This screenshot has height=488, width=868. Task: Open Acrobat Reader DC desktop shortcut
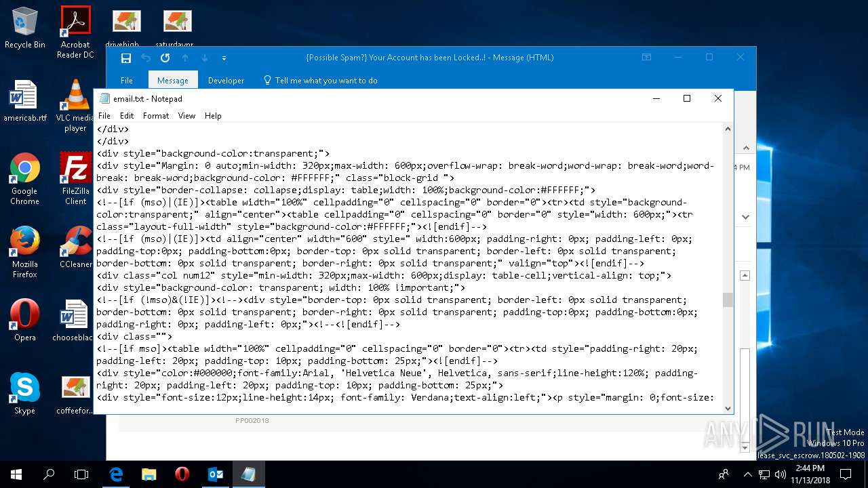75,32
